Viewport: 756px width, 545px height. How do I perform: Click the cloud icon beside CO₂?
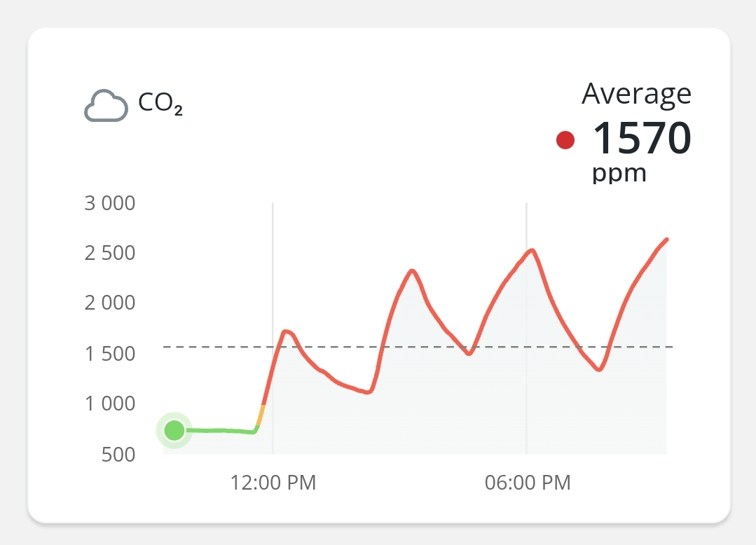click(106, 106)
